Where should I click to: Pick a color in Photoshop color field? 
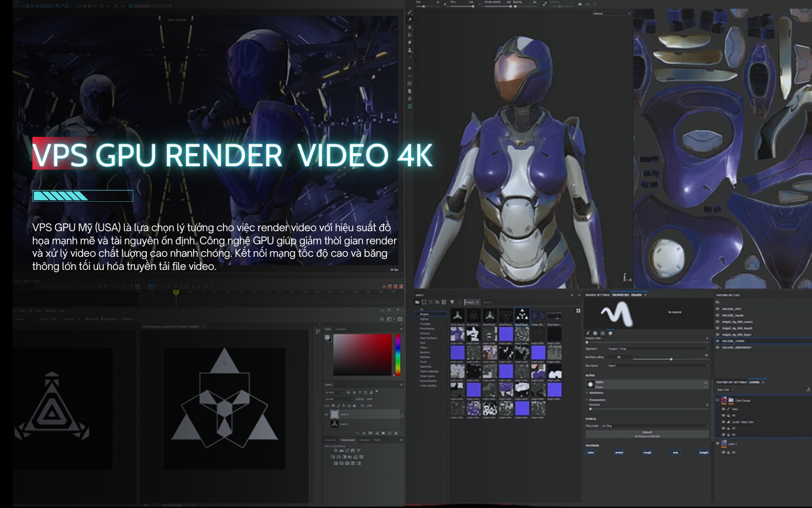362,354
